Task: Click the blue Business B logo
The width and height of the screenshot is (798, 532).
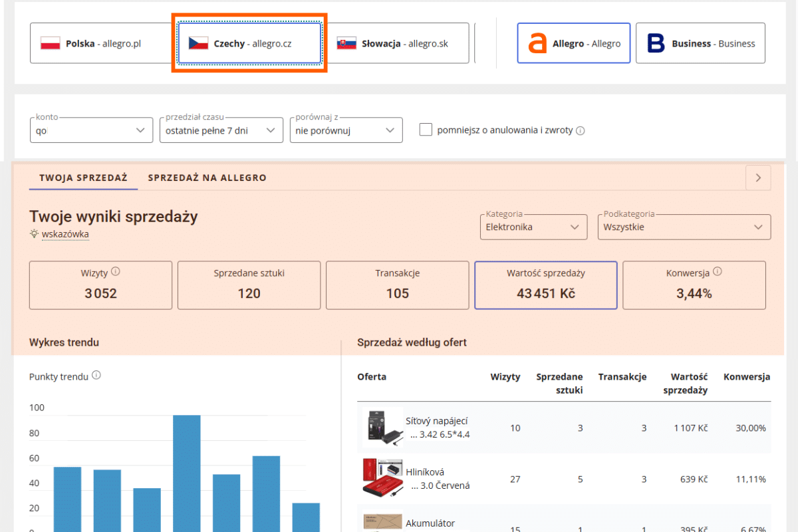Action: click(656, 43)
